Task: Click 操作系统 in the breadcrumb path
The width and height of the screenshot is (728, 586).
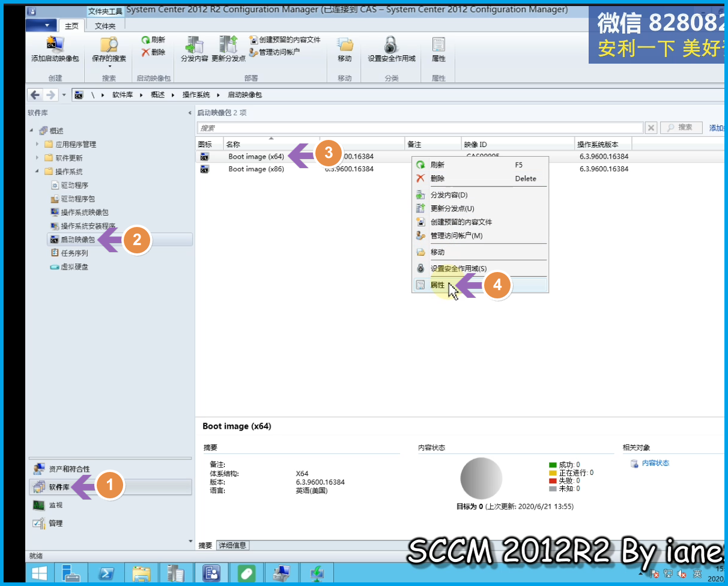Action: (196, 95)
